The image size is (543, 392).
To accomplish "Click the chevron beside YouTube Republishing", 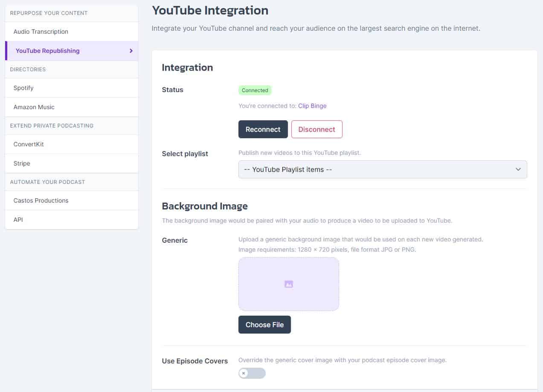I will [131, 51].
